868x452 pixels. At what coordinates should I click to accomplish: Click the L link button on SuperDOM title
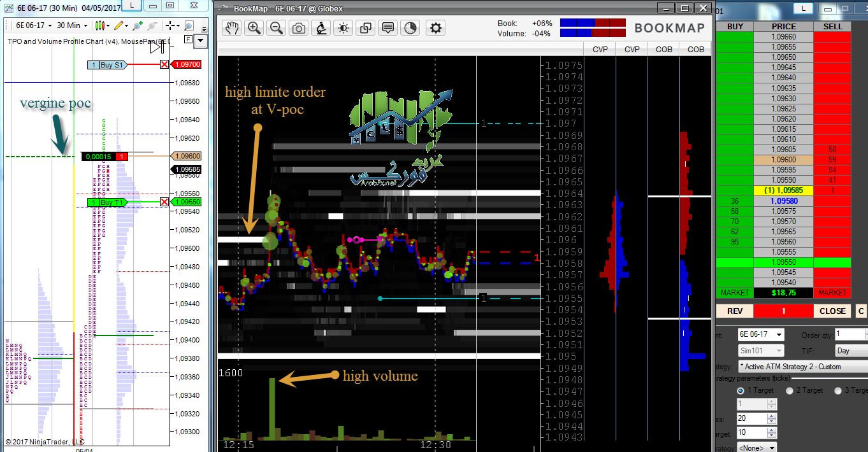coord(803,8)
